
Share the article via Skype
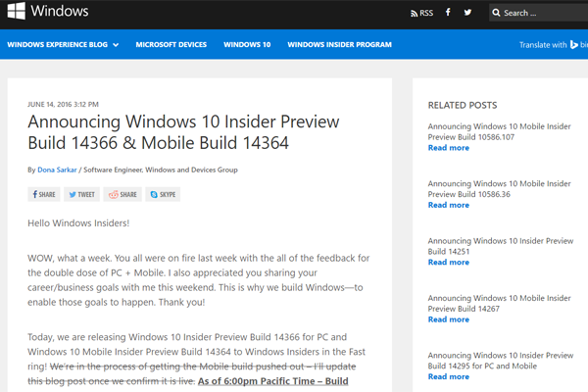[x=163, y=194]
